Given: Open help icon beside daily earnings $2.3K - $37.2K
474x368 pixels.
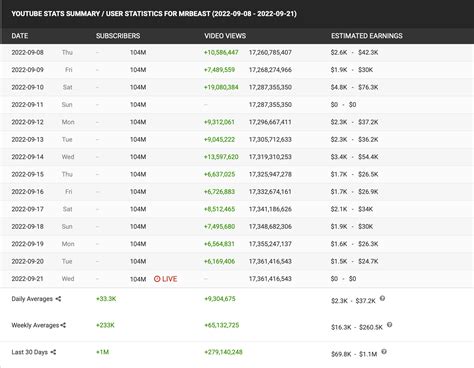Looking at the screenshot, I should (382, 298).
